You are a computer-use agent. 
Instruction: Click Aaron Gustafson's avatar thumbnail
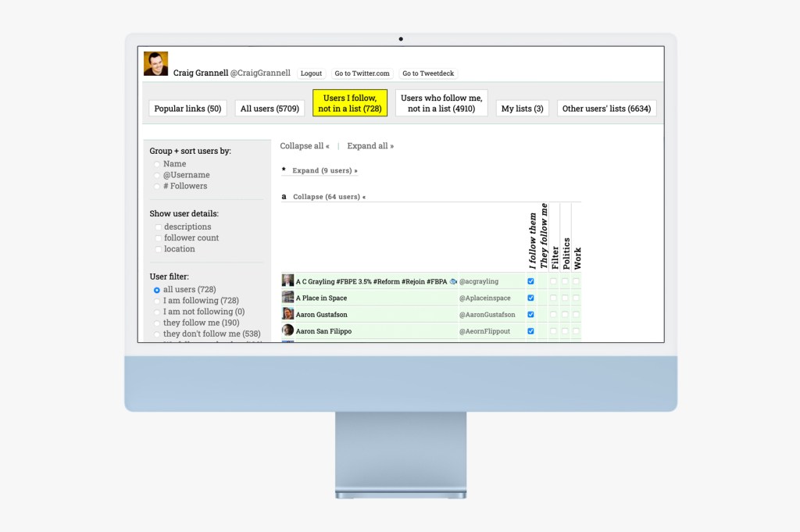[x=287, y=313]
